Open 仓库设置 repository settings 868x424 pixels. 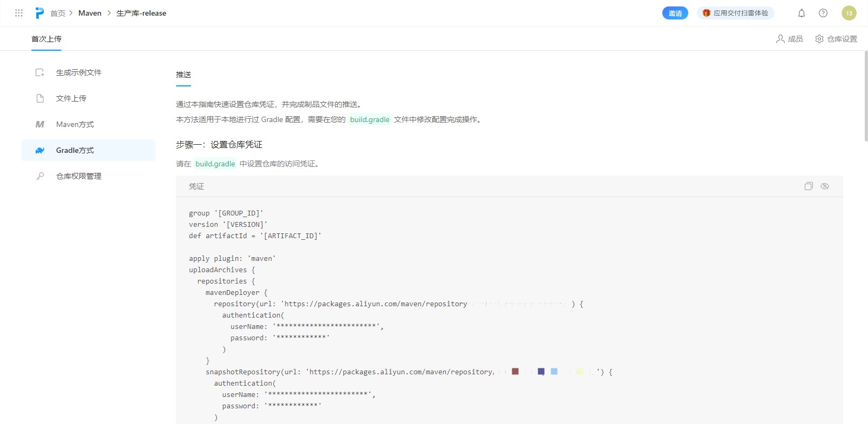click(836, 39)
